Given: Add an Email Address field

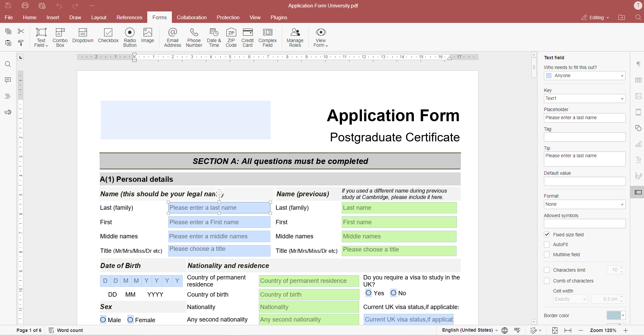Looking at the screenshot, I should pyautogui.click(x=173, y=37).
